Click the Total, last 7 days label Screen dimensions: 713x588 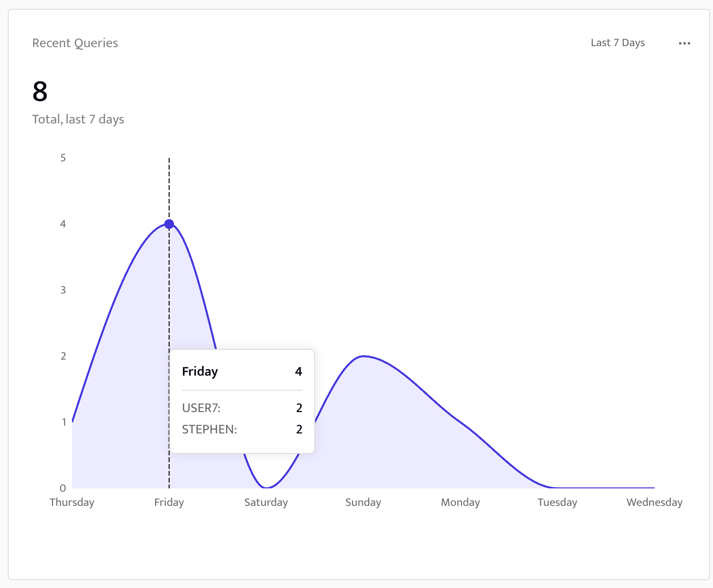click(78, 119)
